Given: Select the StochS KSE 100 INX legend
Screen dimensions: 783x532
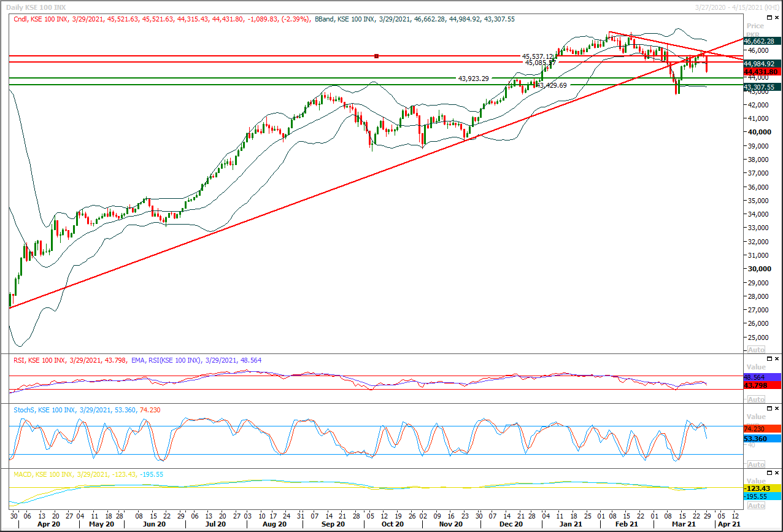Looking at the screenshot, I should 87,409.
